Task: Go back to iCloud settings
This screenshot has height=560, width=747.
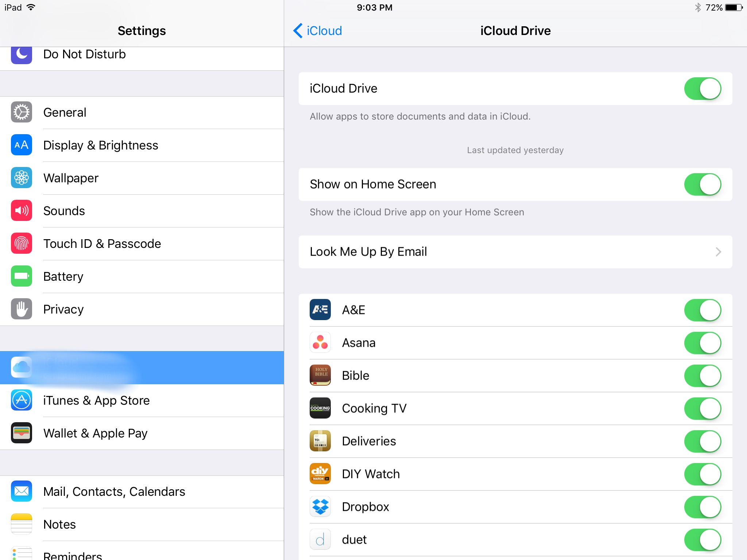Action: (317, 31)
